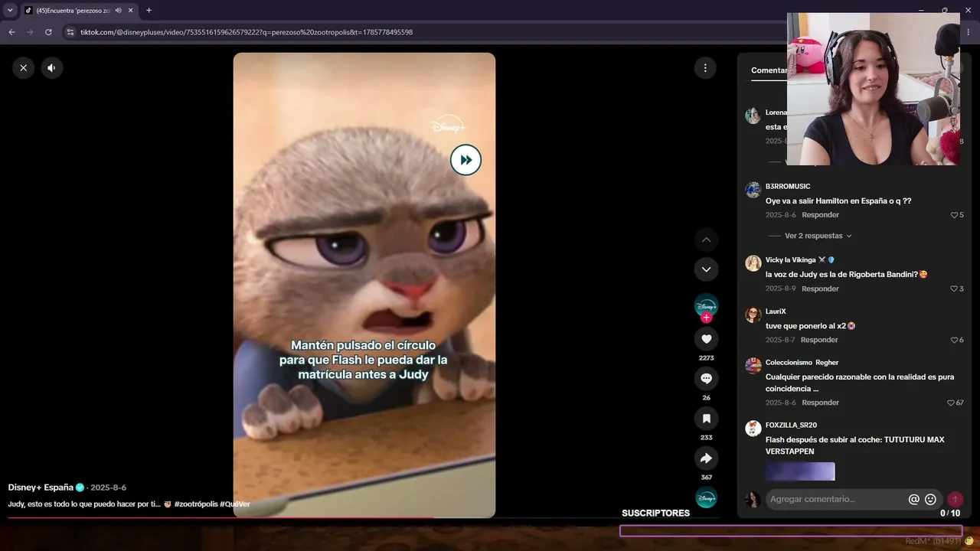
Task: Open the LauriX username
Action: pyautogui.click(x=776, y=311)
